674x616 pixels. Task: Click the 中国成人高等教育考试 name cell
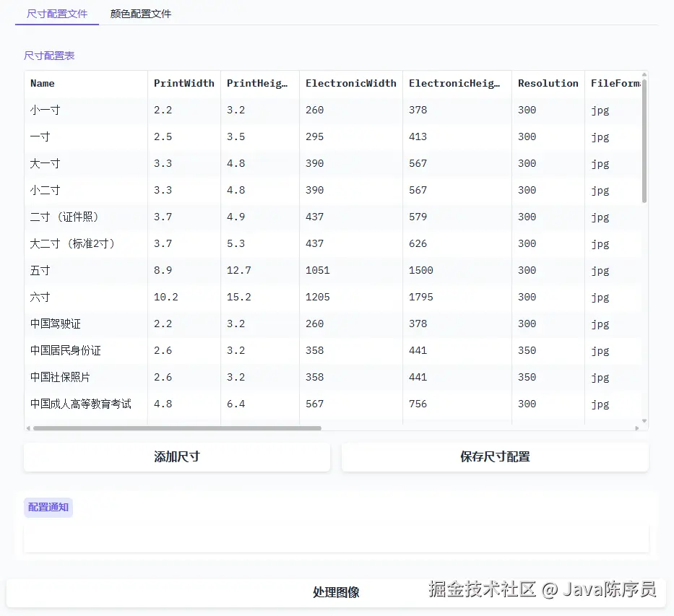click(86, 404)
